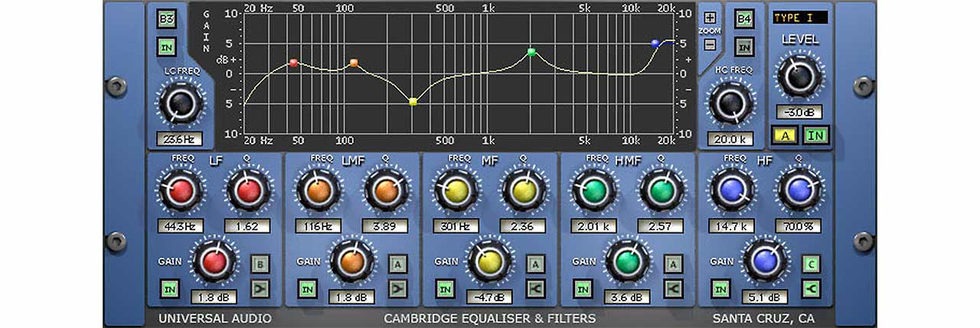The height and width of the screenshot is (328, 980).
Task: Click the zoom in plus button
Action: [710, 18]
